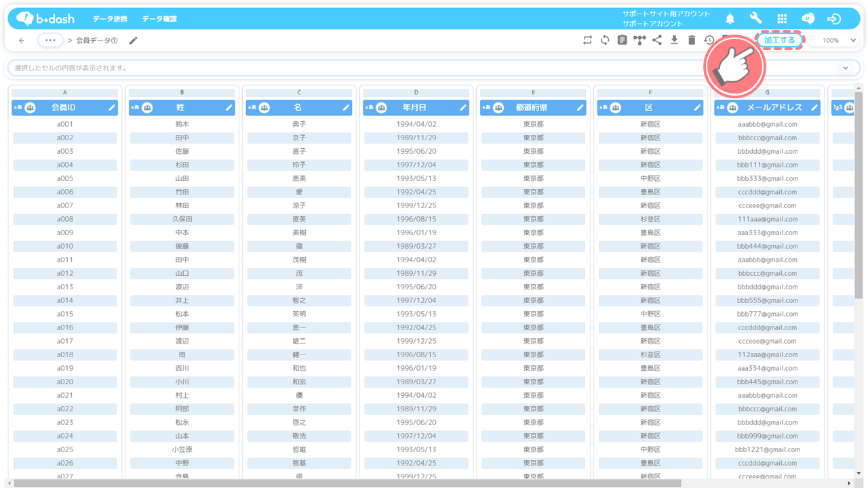Edit the 年月日 column with its pencil
Viewport: 868px width, 488px height.
(463, 108)
